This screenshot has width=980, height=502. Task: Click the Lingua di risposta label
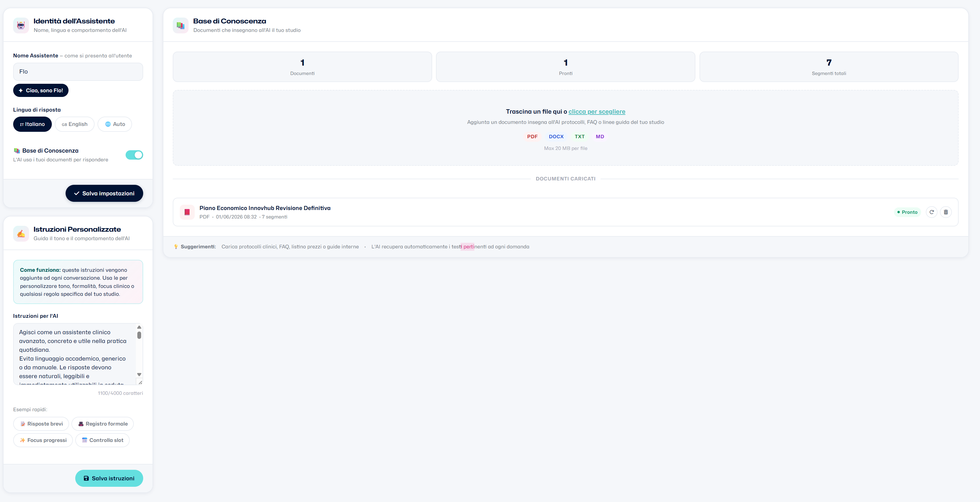tap(37, 110)
